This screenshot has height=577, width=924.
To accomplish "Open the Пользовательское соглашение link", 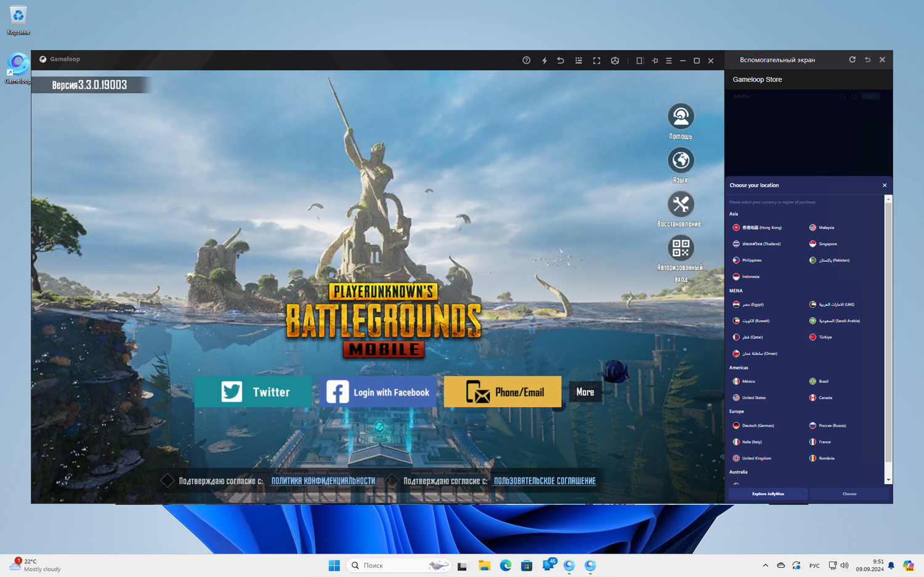I will 545,481.
